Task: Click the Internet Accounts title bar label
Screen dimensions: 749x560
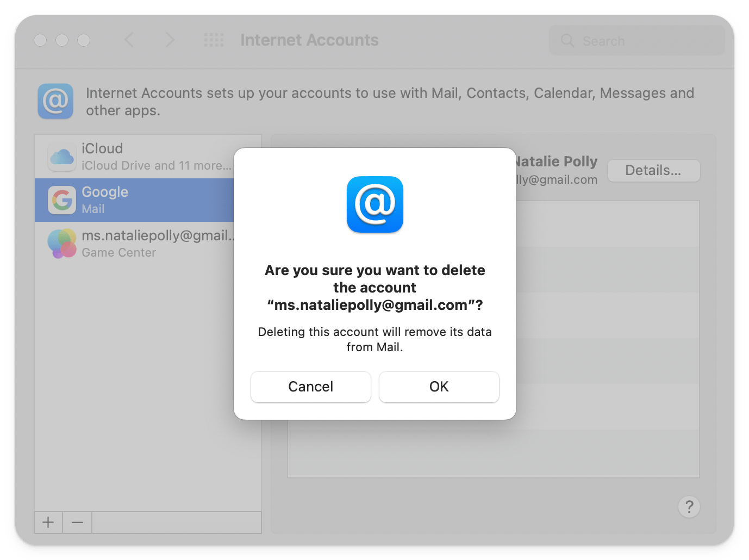Action: [309, 40]
